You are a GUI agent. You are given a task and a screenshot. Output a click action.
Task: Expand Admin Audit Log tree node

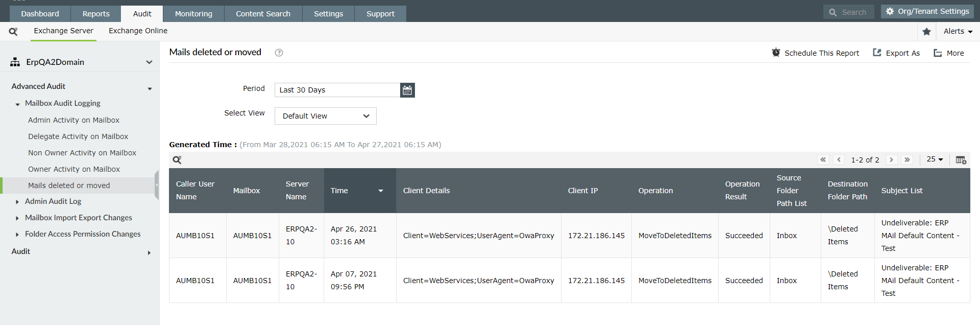pos(18,202)
